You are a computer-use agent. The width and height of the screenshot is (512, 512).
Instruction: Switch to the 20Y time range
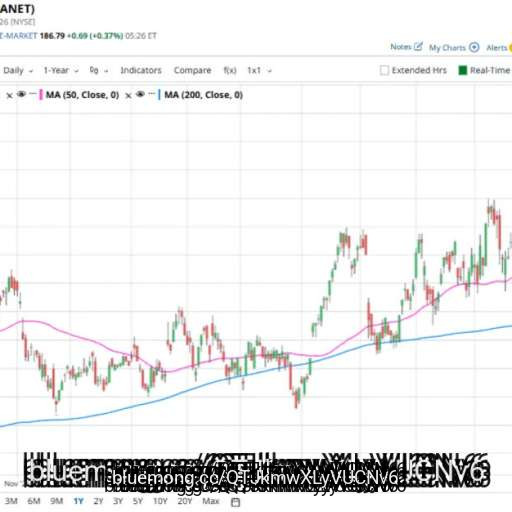185,501
